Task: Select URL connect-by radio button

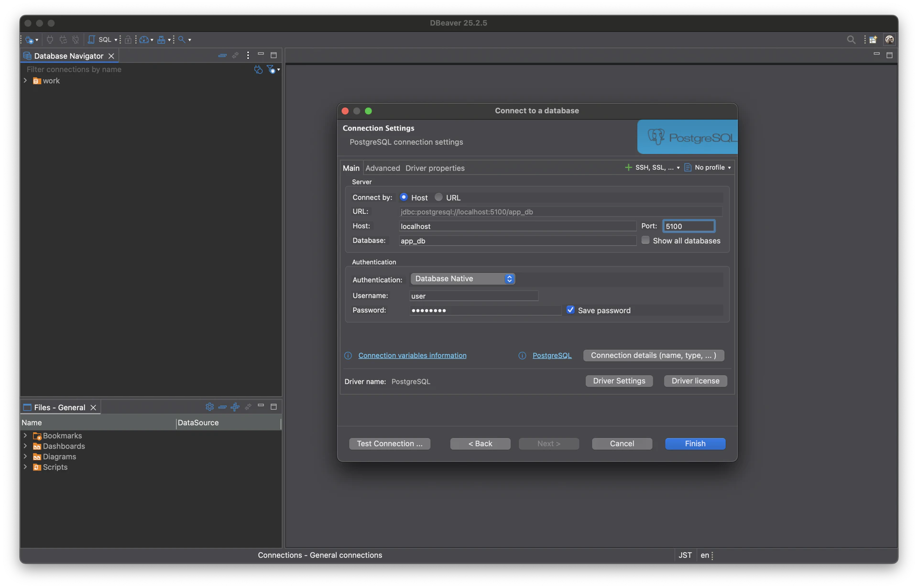Action: click(x=438, y=197)
